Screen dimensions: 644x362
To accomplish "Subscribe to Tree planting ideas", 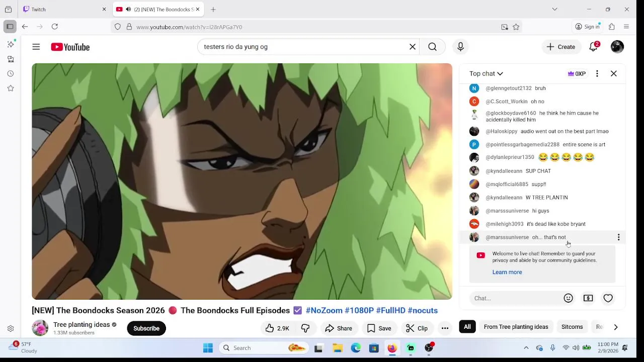I will point(146,328).
